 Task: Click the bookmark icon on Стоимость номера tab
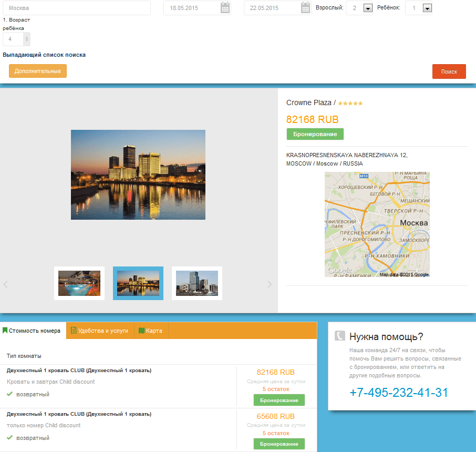pos(5,331)
